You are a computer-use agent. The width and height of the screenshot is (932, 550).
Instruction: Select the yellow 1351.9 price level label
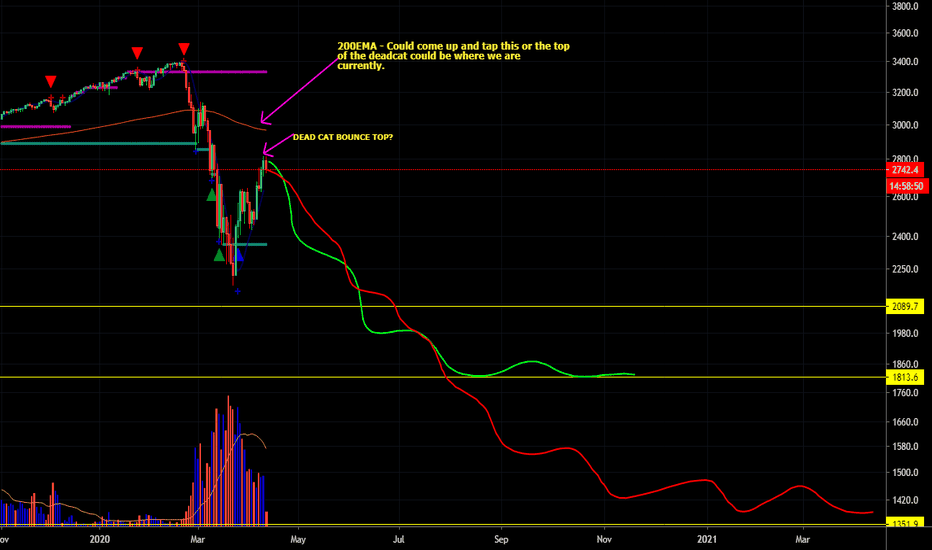[905, 523]
